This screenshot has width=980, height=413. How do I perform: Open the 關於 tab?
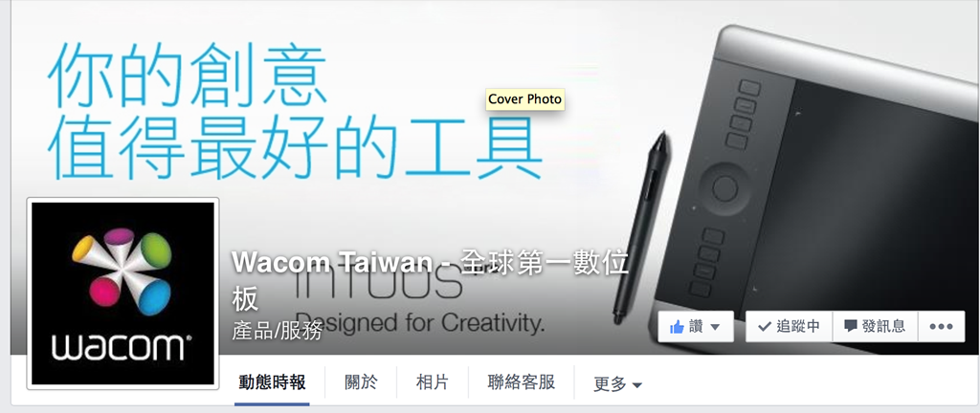coord(361,381)
